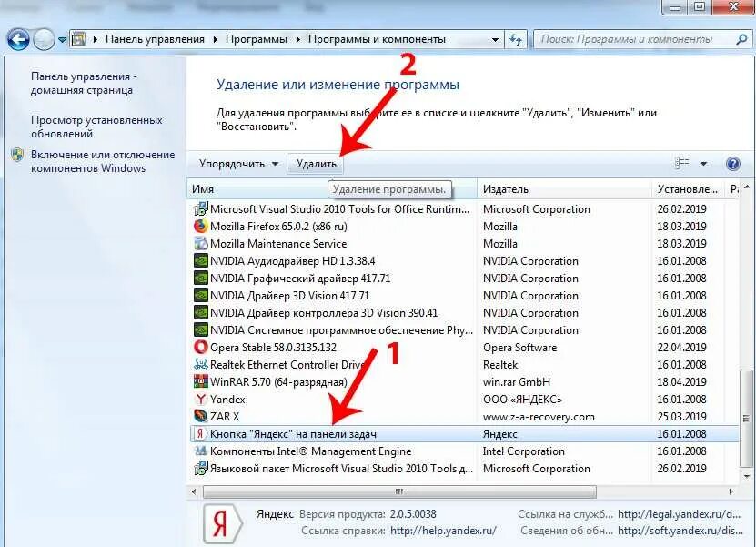
Task: Select Компоненты Intel Management Engine icon
Action: tap(200, 451)
